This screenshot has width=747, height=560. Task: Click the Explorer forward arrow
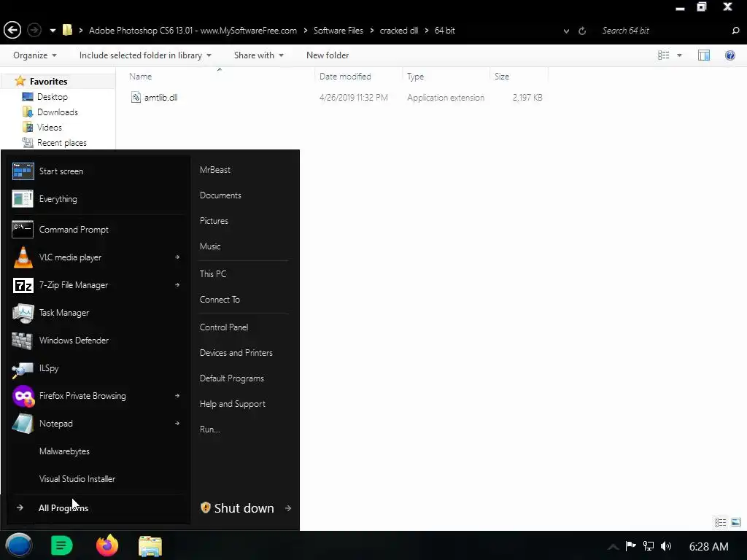[34, 31]
